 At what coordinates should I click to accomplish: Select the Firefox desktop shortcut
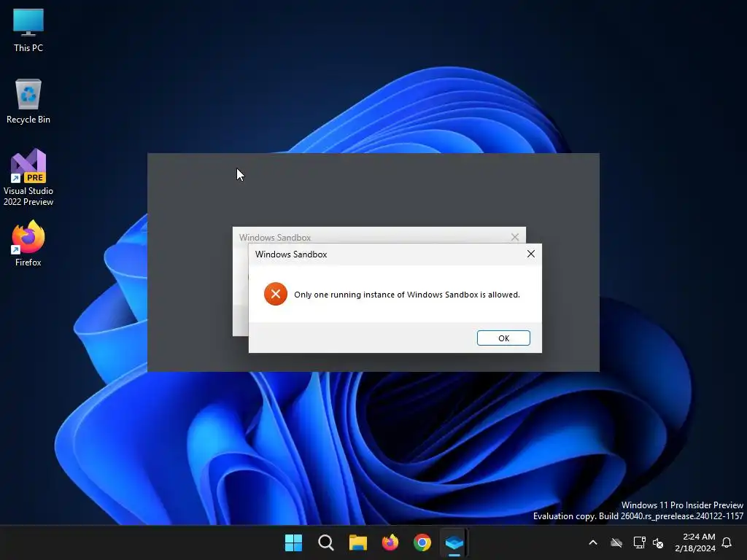(28, 244)
